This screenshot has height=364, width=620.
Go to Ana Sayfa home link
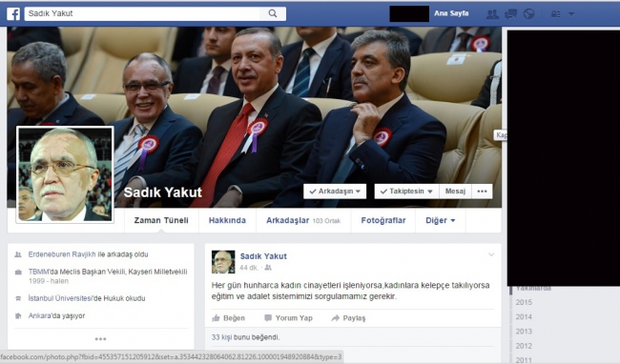(451, 13)
